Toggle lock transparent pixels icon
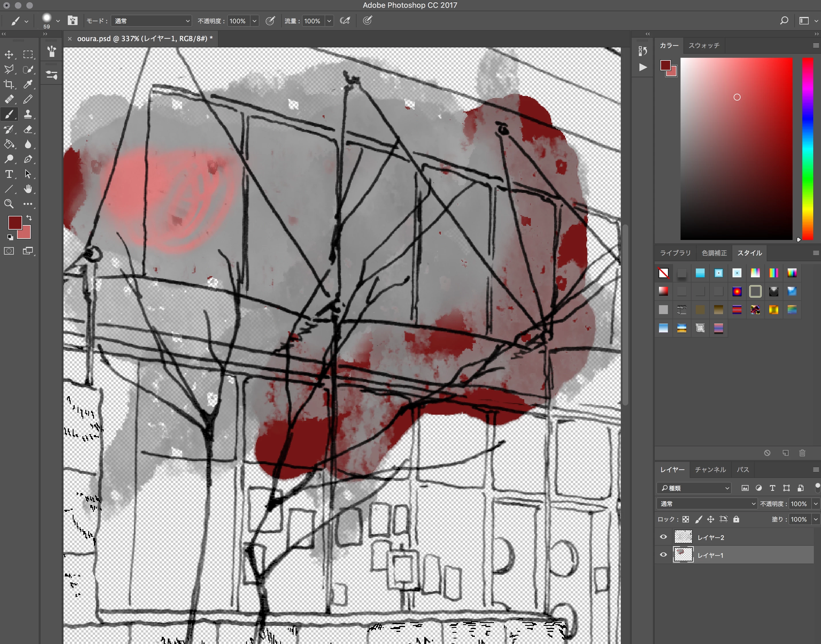Viewport: 821px width, 644px height. click(x=686, y=519)
